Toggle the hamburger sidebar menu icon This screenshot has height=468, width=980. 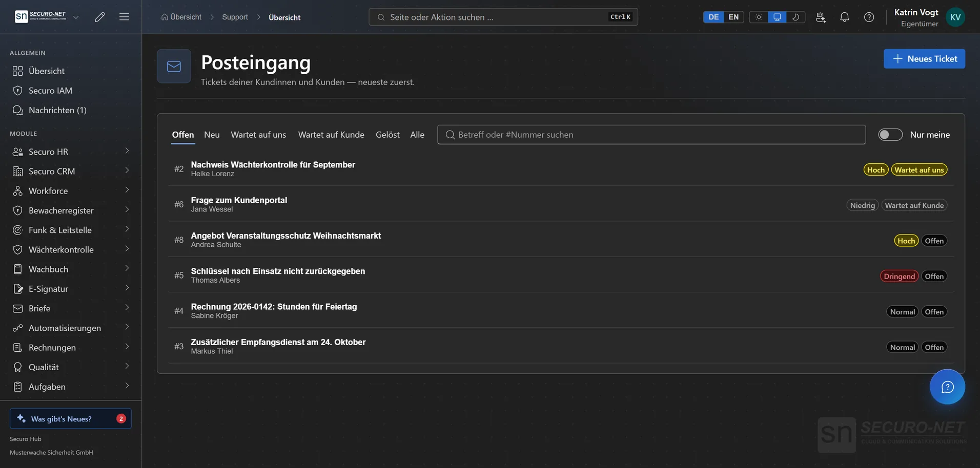pyautogui.click(x=124, y=17)
